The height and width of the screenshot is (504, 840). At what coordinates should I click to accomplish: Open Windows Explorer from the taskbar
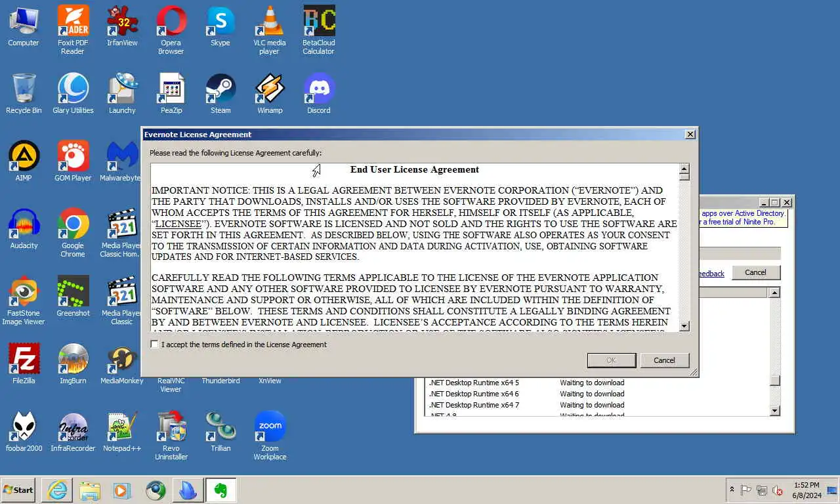pos(90,490)
